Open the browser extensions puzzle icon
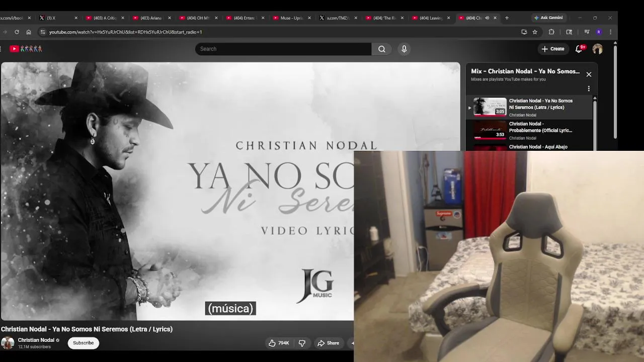Viewport: 644px width, 362px height. coord(551,32)
